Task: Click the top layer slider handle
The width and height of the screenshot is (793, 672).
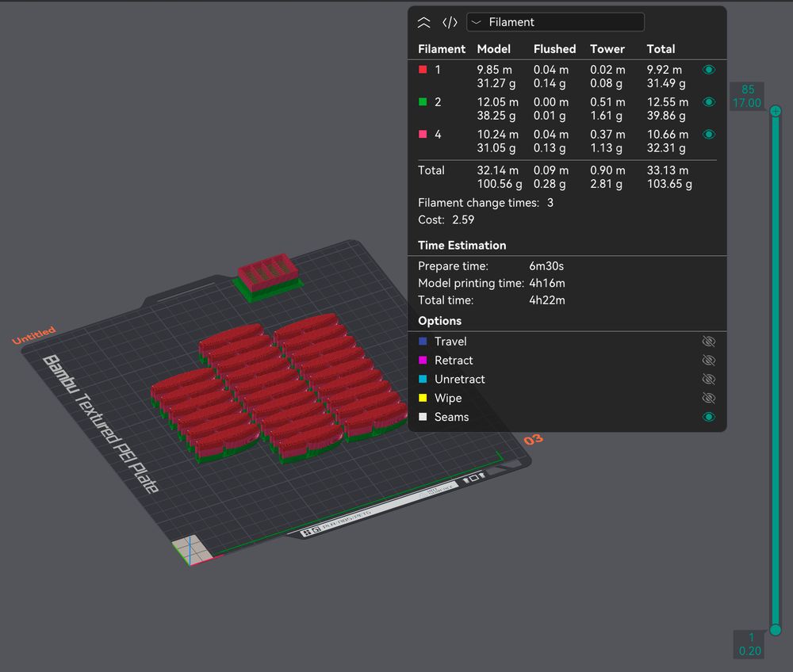Action: pyautogui.click(x=775, y=111)
